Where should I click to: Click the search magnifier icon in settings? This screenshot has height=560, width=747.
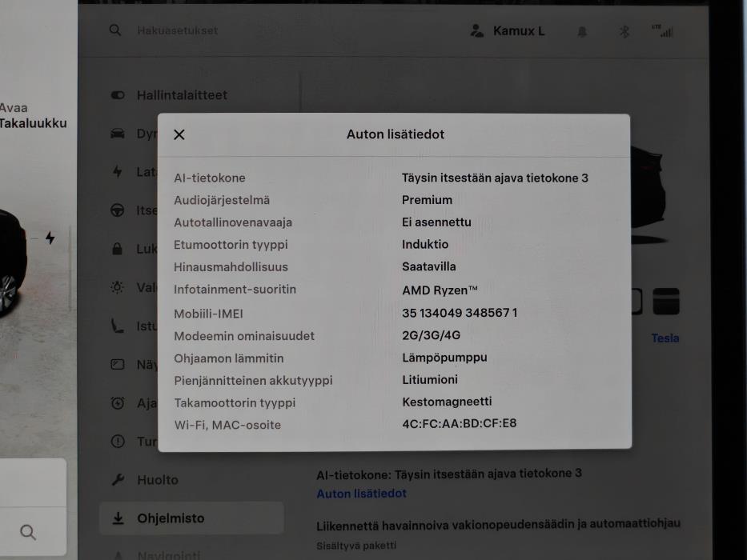click(x=114, y=30)
